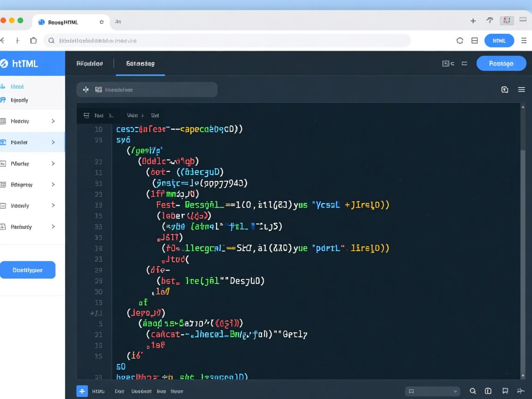Click the browser hamburger menu beside blue HTML button

coord(524,41)
